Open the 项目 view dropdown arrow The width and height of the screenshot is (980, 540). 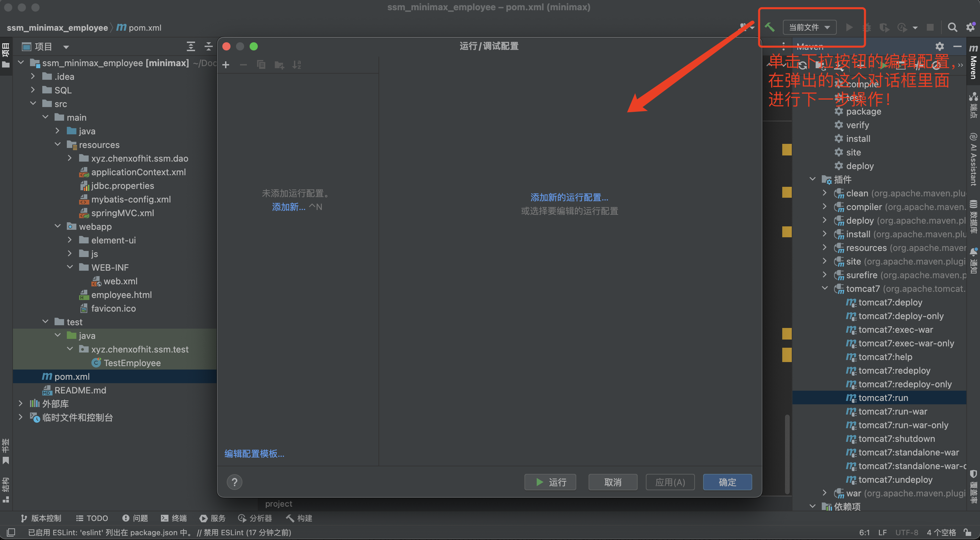click(x=66, y=47)
